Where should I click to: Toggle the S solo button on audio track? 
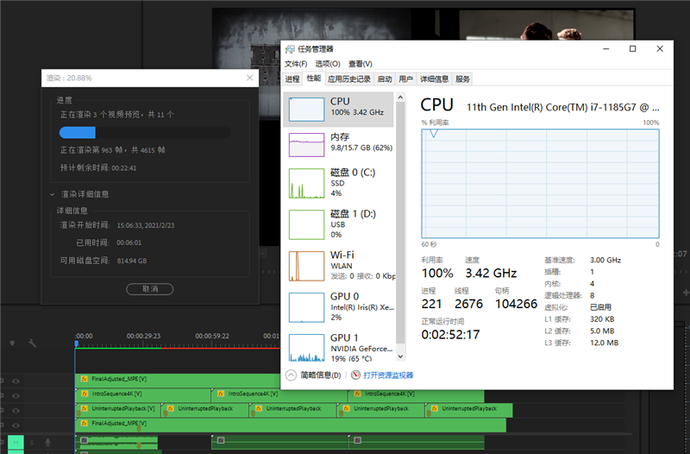coord(32,443)
